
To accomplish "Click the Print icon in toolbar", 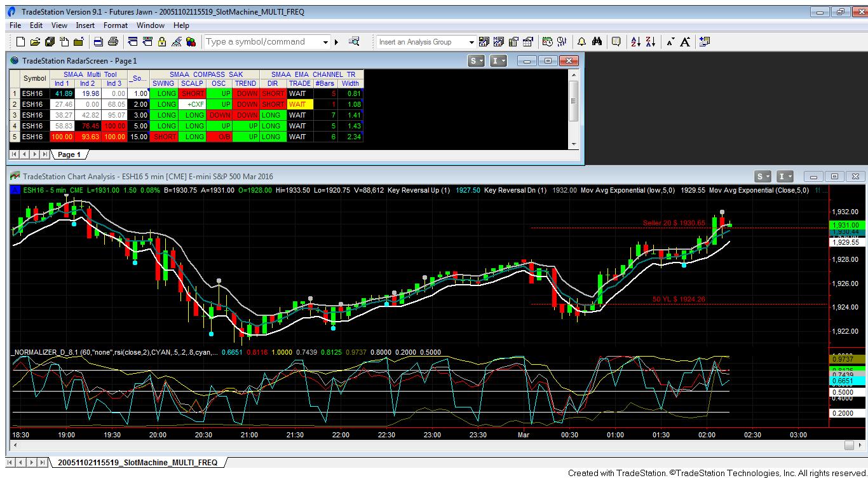I will coord(113,42).
